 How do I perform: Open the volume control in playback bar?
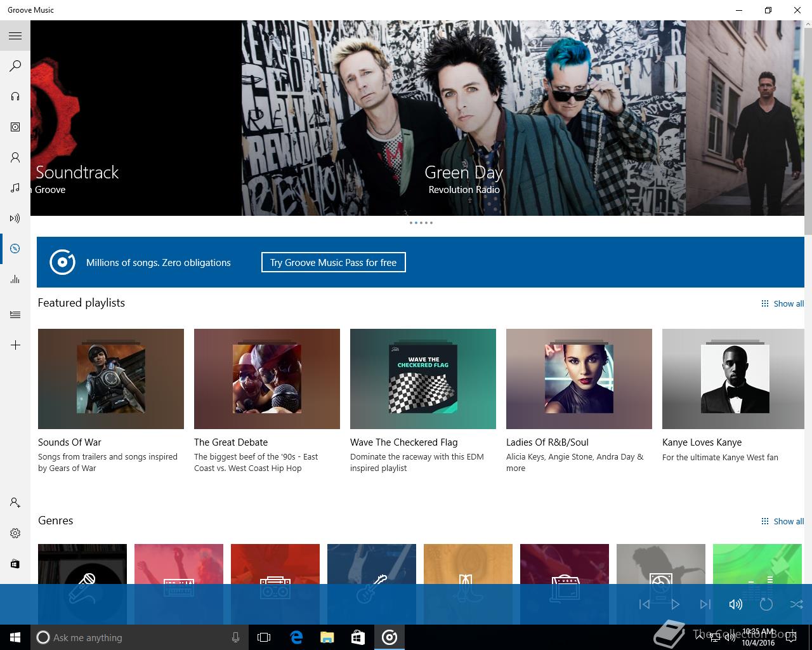[736, 604]
